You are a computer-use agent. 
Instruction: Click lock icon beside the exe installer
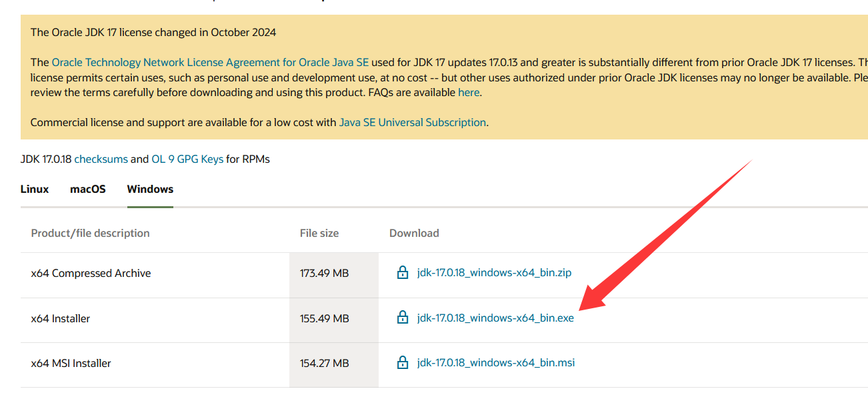402,318
